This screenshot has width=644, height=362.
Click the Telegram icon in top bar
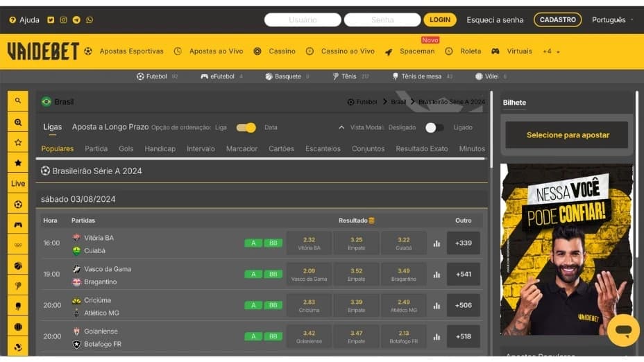76,19
